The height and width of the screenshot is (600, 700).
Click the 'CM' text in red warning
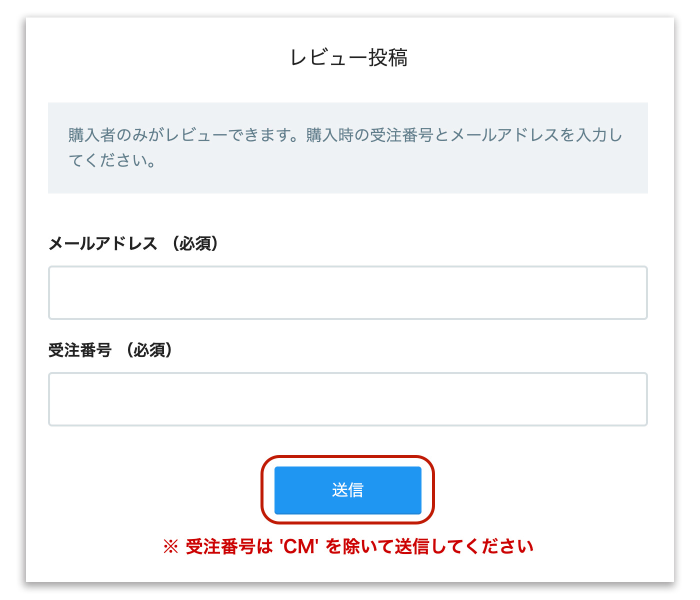300,546
